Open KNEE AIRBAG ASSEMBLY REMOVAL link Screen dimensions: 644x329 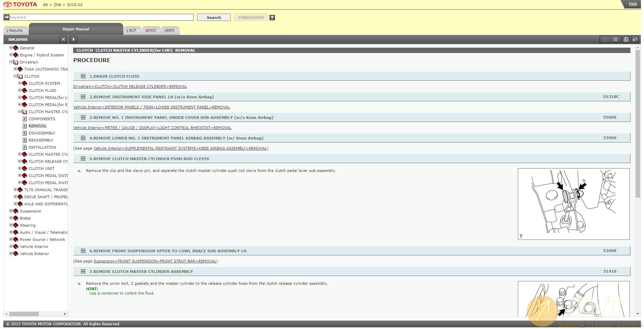[x=180, y=148]
